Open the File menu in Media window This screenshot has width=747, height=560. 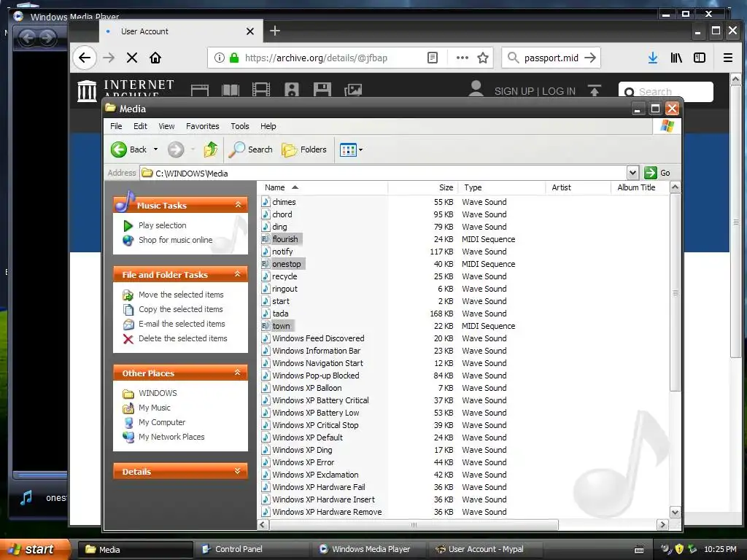[116, 126]
